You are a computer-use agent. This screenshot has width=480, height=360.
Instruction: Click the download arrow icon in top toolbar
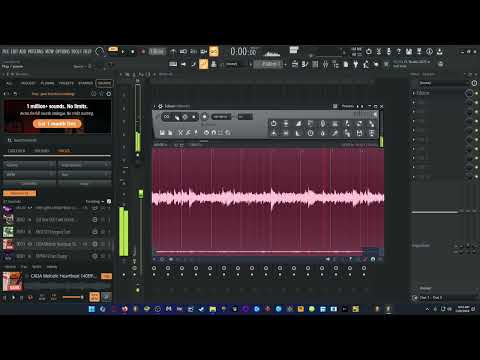point(440,51)
